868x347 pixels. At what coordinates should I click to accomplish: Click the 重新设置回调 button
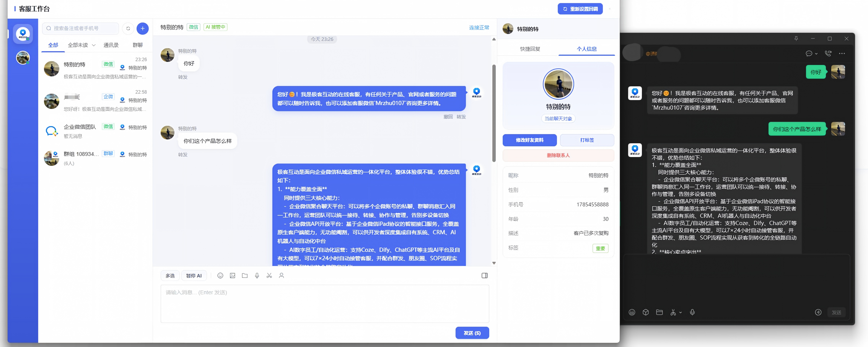tap(580, 9)
